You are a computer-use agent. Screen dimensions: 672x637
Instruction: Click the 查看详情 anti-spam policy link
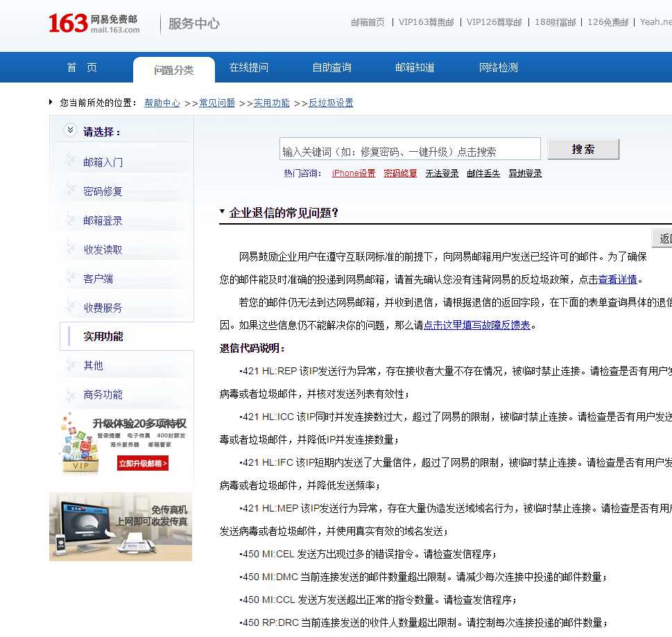[x=618, y=280]
